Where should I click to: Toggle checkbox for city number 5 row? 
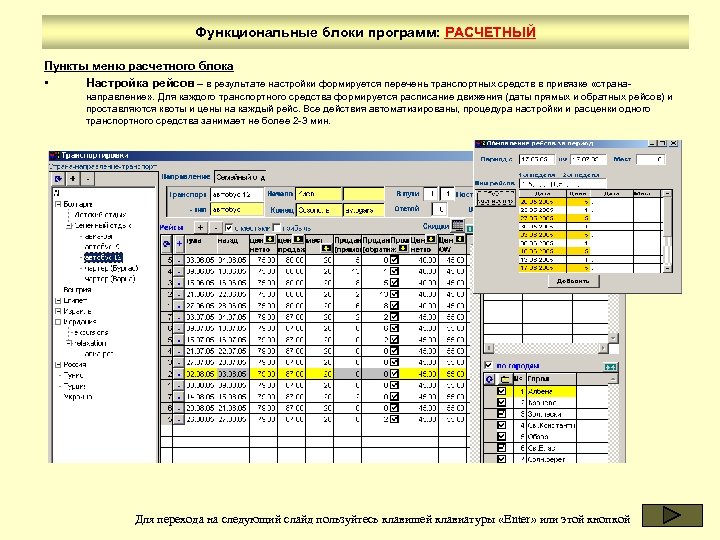[501, 436]
